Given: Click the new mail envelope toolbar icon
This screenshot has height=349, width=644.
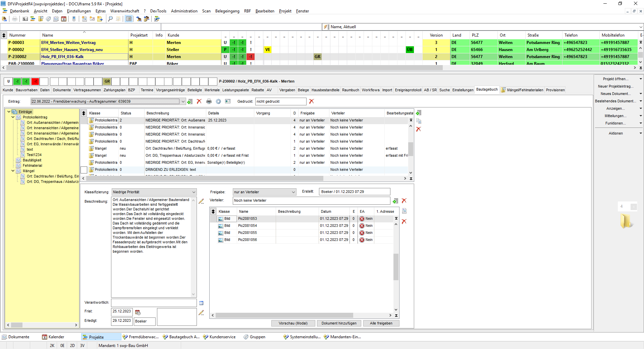Looking at the screenshot, I should click(92, 19).
